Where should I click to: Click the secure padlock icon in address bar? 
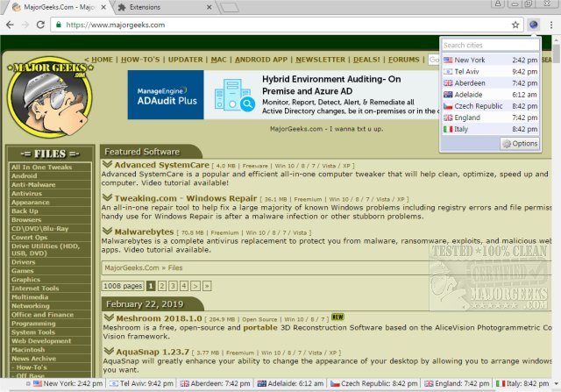tap(57, 25)
